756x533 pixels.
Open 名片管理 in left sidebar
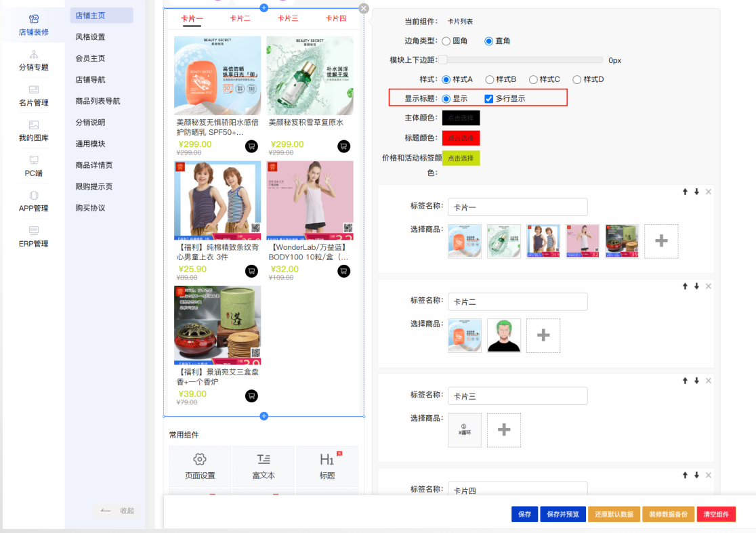tap(33, 96)
